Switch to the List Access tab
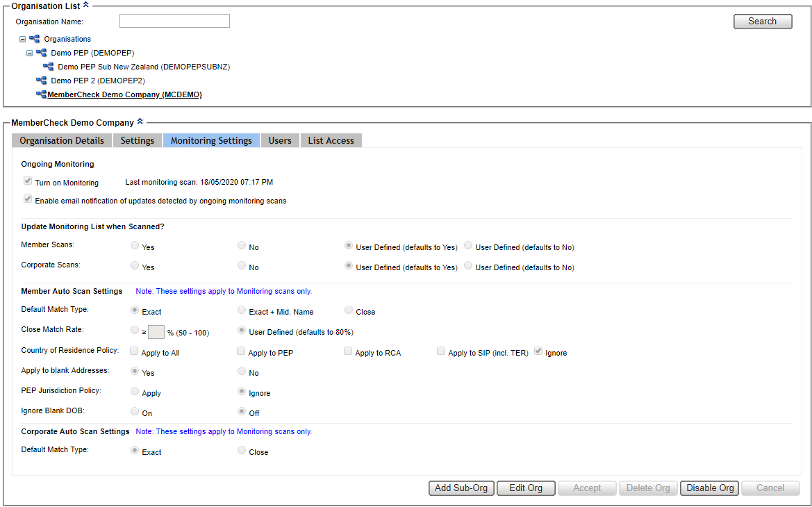The height and width of the screenshot is (507, 812). (331, 140)
